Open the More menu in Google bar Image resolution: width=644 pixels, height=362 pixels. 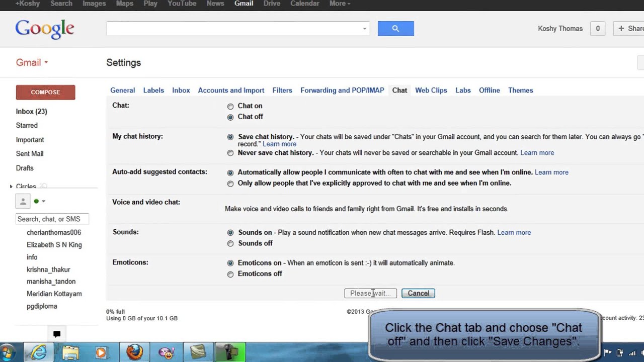click(x=340, y=4)
